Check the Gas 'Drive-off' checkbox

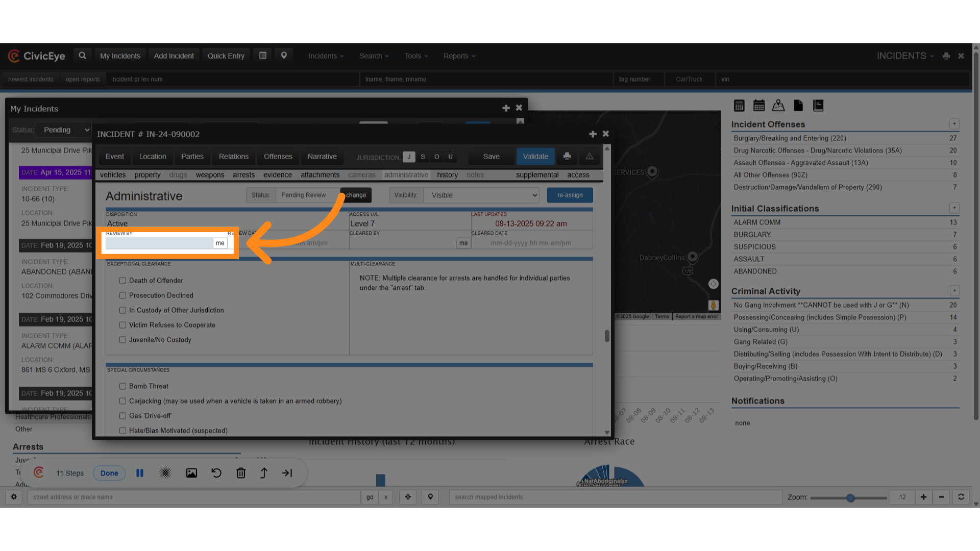122,416
